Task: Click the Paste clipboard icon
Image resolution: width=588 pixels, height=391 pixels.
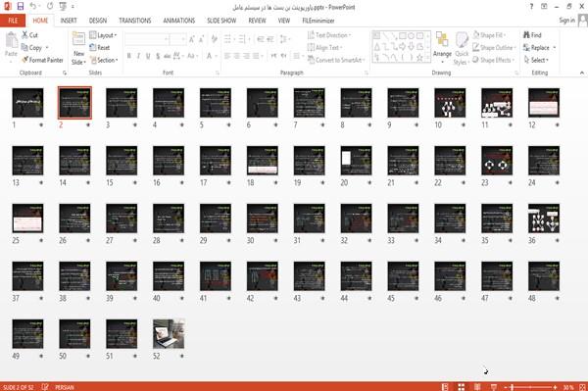Action: pos(11,40)
